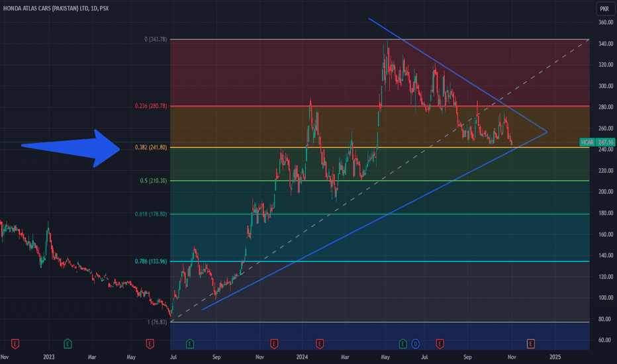Open the green earnings marker between Jul and Sep 2023
The width and height of the screenshot is (617, 364).
click(189, 344)
